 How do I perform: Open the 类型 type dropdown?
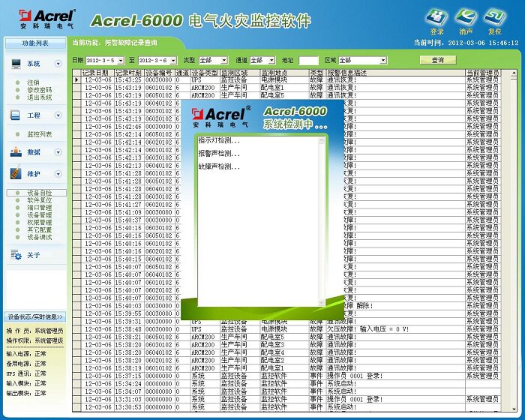tap(224, 61)
